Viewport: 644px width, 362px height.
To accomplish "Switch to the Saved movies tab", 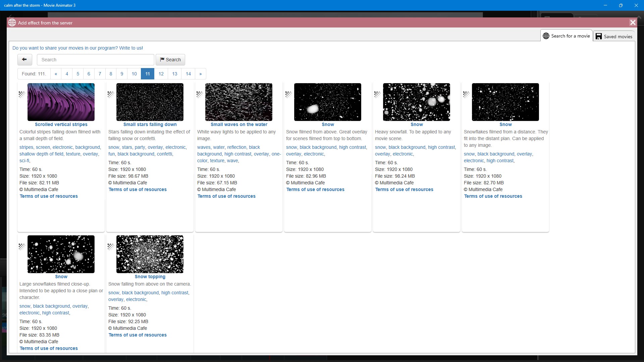I will coord(618,36).
